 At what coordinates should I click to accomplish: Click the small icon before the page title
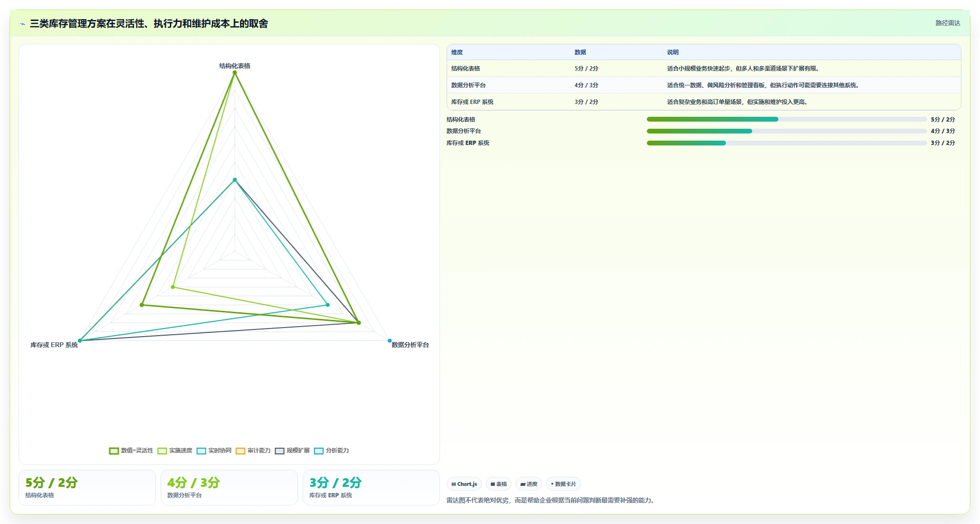point(22,24)
